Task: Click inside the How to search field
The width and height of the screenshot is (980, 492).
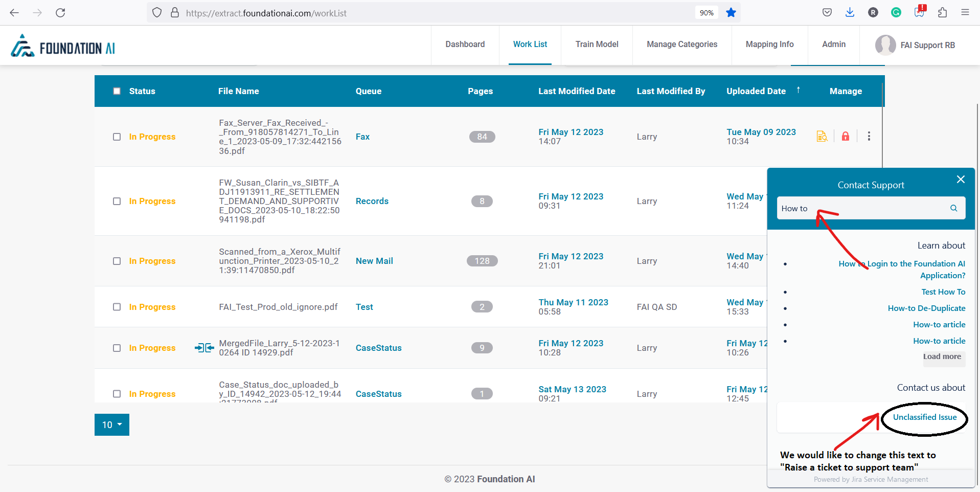Action: tap(844, 208)
